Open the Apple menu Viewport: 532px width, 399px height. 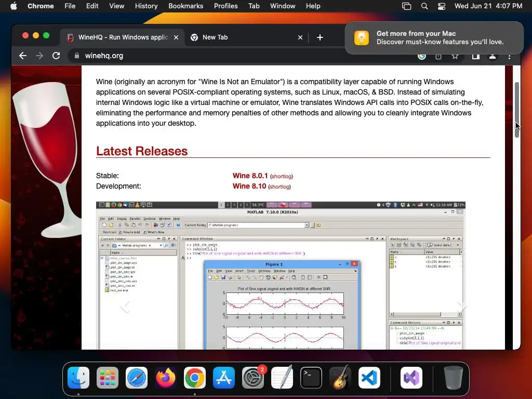click(x=14, y=6)
